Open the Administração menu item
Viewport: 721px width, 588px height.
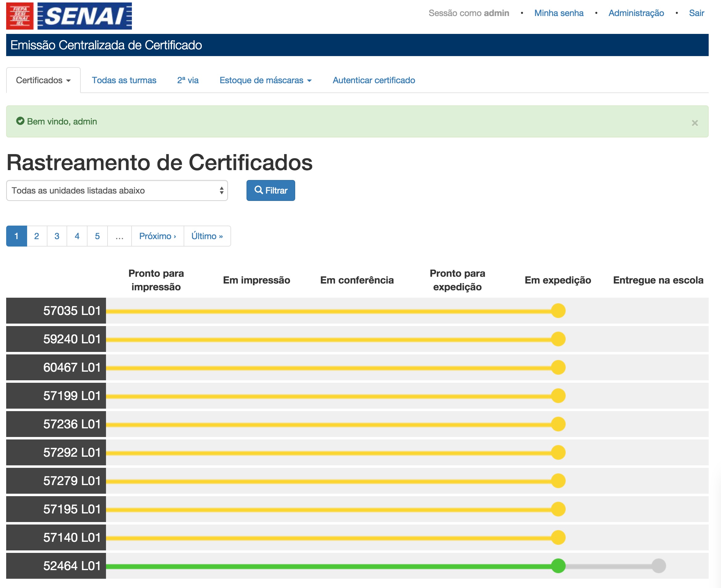[x=636, y=13]
